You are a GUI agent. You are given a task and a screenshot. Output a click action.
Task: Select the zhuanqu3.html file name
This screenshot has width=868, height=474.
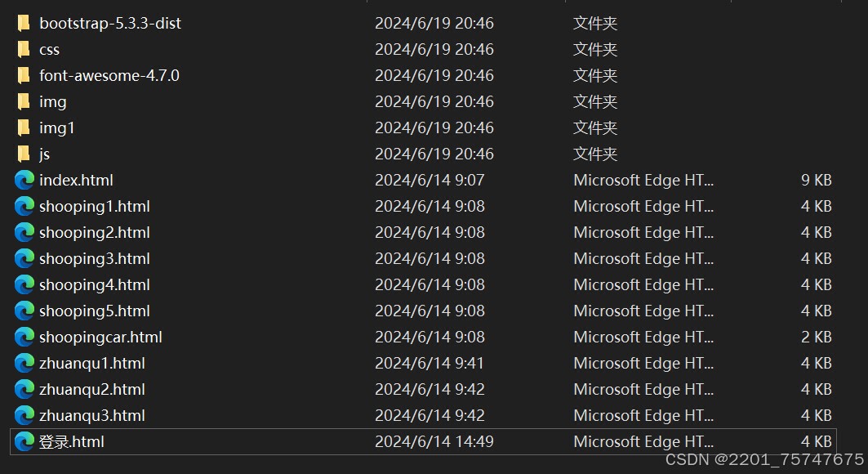(92, 415)
